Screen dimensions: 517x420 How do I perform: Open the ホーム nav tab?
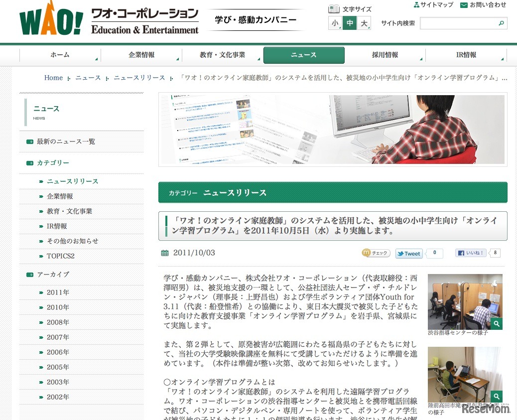(x=60, y=55)
